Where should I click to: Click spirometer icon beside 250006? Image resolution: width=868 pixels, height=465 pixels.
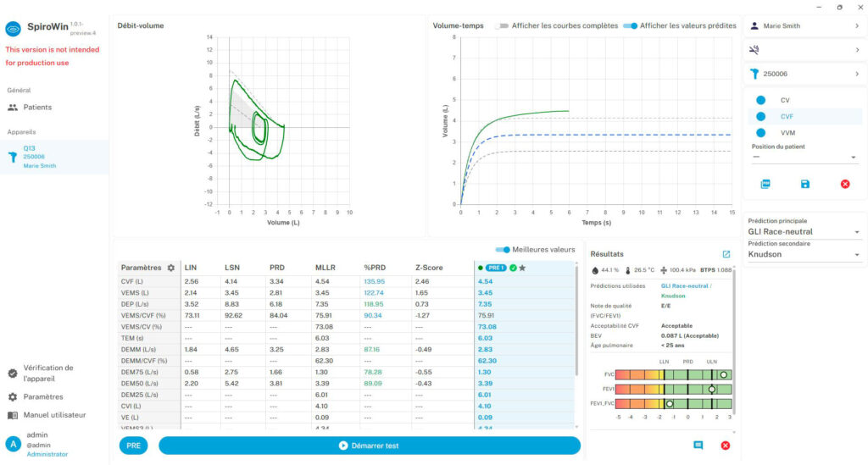pyautogui.click(x=754, y=74)
